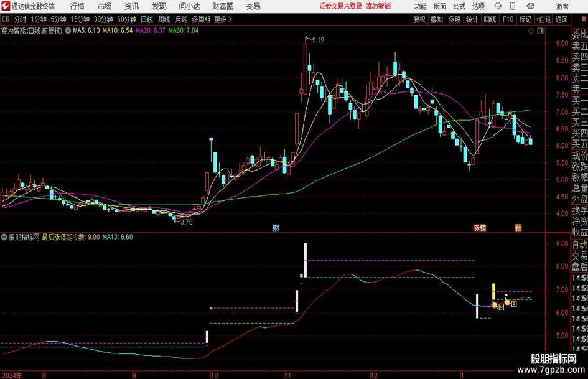The image size is (588, 379).
Task: Switch to 60分钟 period tab
Action: coord(126,19)
